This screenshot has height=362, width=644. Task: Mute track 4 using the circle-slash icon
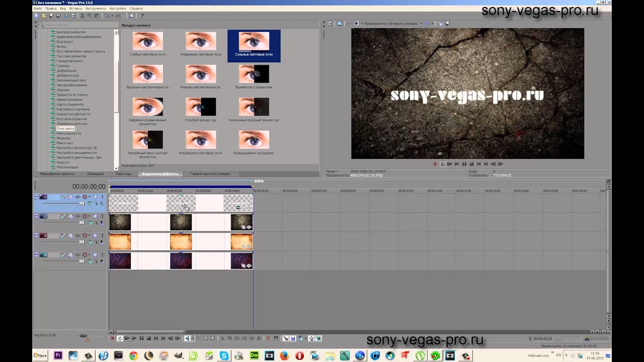[x=95, y=255]
